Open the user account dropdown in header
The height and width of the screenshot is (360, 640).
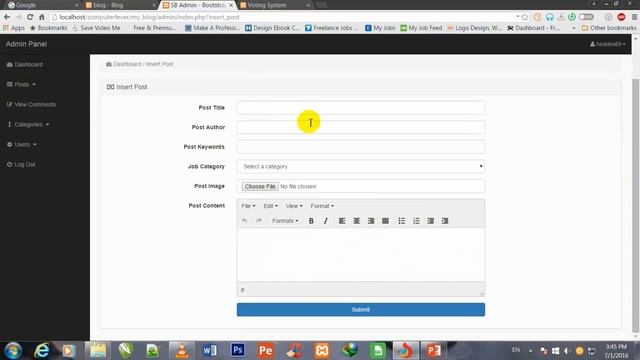[608, 44]
